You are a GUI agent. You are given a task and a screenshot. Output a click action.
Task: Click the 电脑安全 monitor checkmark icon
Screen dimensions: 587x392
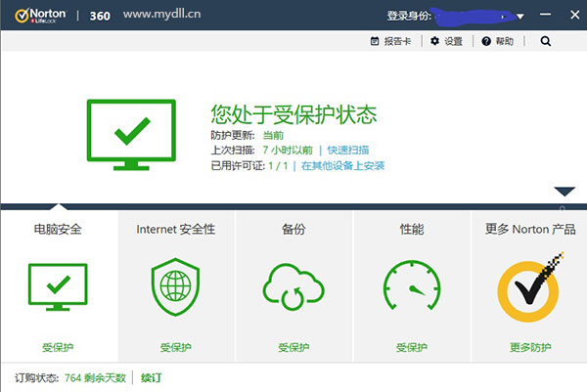(x=58, y=286)
